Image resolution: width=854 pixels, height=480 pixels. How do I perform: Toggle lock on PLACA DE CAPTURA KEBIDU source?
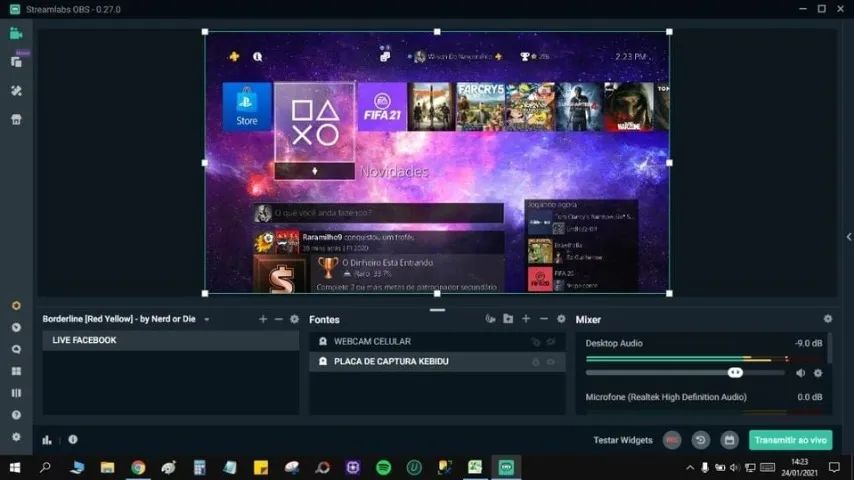pyautogui.click(x=536, y=362)
